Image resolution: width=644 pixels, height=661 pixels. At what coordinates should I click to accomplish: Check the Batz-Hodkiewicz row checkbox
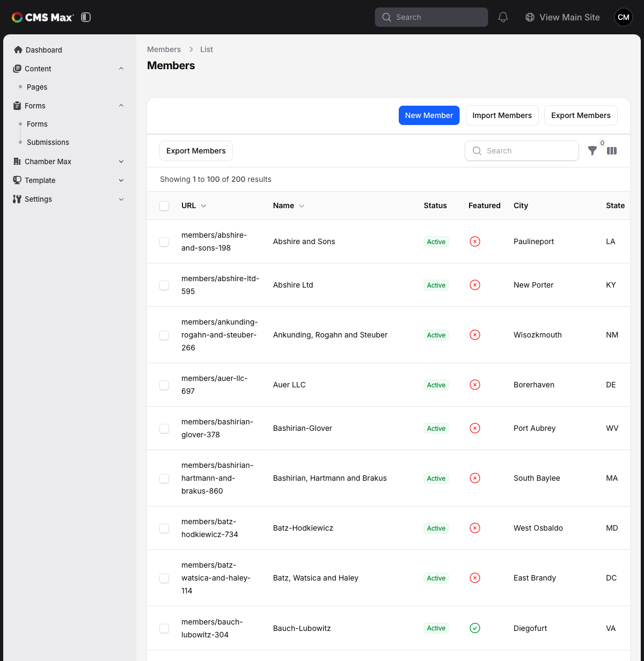[x=164, y=528]
